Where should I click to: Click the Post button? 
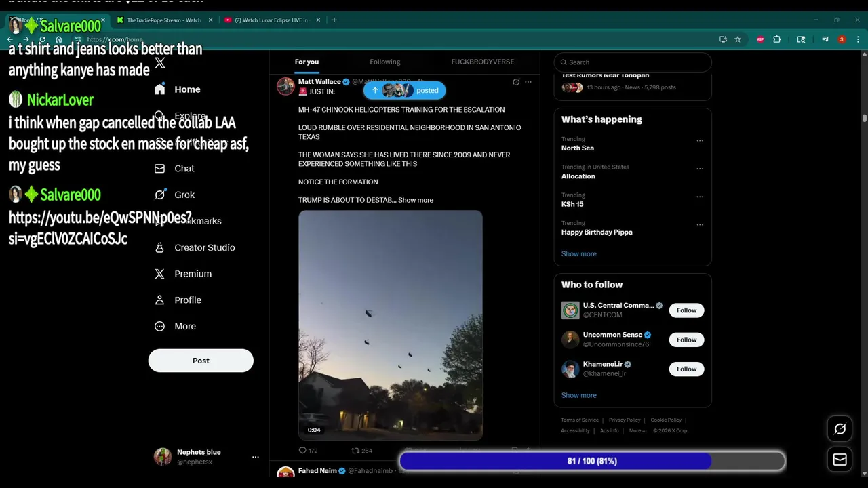(201, 361)
